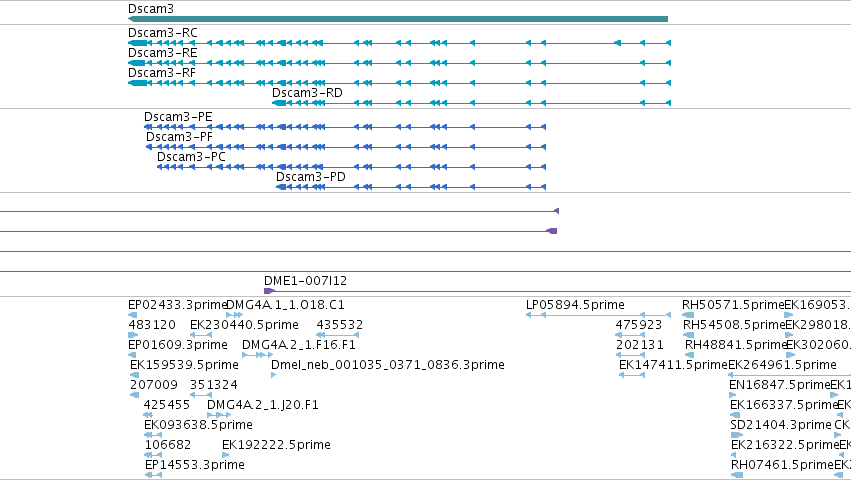The image size is (851, 480).
Task: Click the Dscam3-RC thick terminal exon
Action: (138, 43)
